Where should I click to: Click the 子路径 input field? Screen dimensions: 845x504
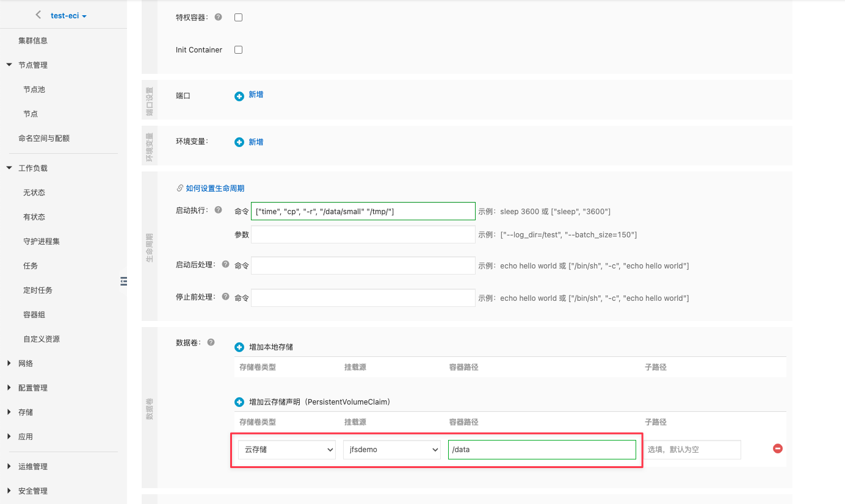(x=692, y=450)
